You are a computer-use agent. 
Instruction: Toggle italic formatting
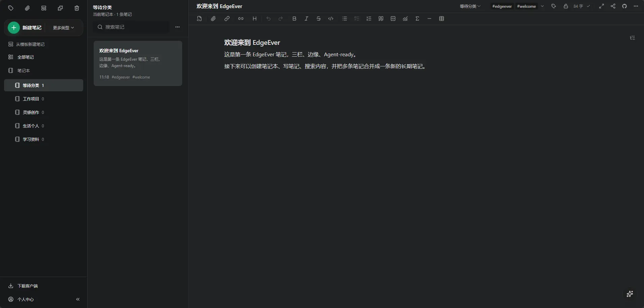coord(307,19)
